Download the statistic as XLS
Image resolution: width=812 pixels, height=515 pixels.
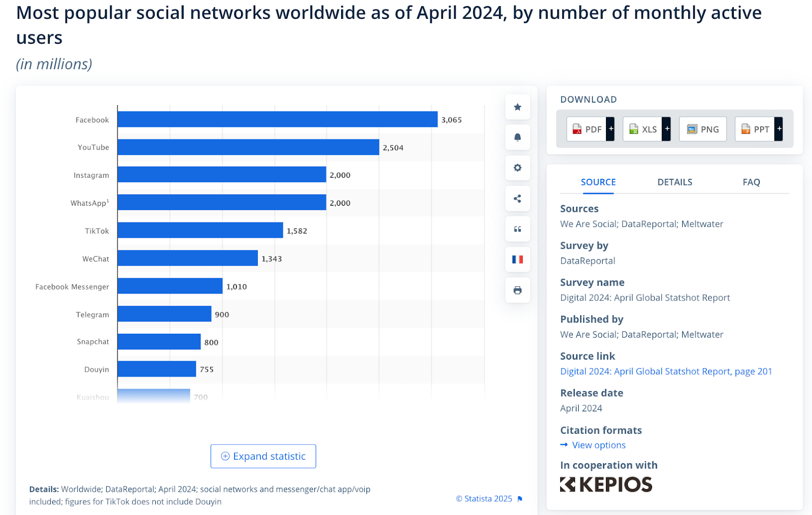point(642,129)
